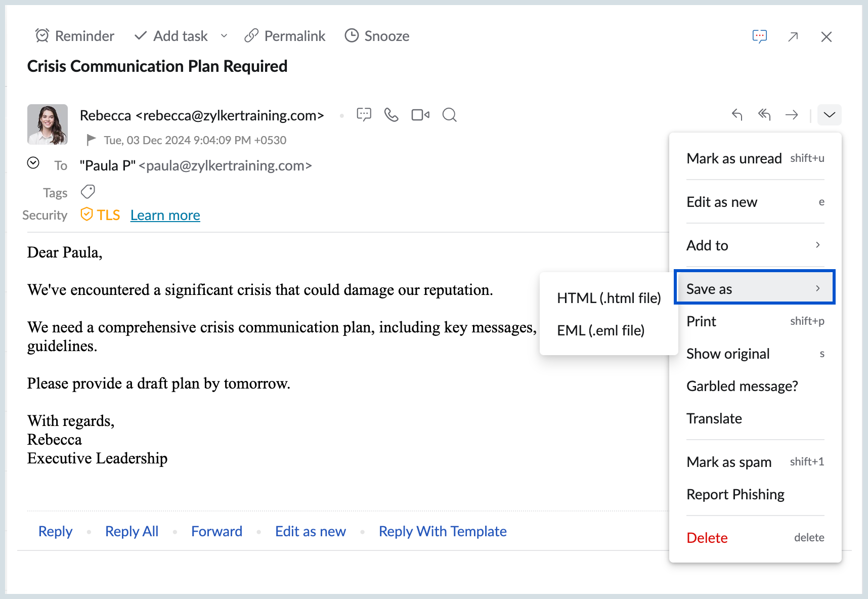Click Reply With Template link

442,531
